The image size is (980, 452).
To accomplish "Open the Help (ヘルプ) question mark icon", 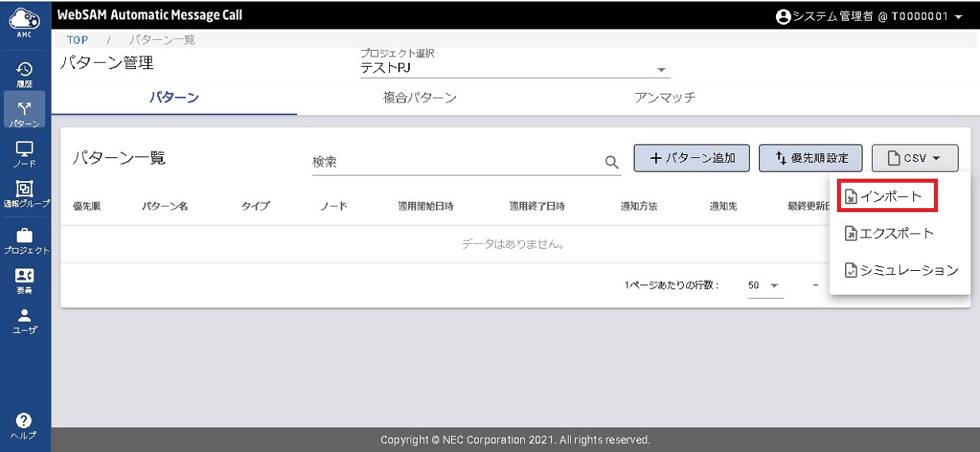I will (24, 423).
